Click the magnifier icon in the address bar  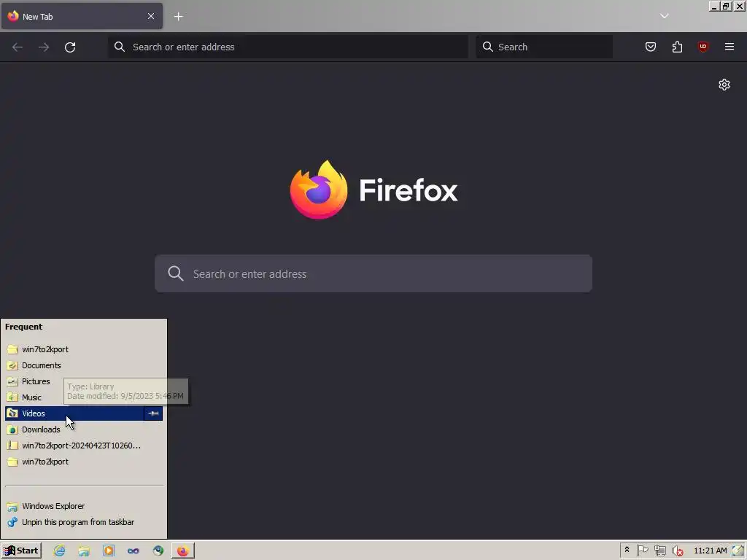(x=120, y=47)
